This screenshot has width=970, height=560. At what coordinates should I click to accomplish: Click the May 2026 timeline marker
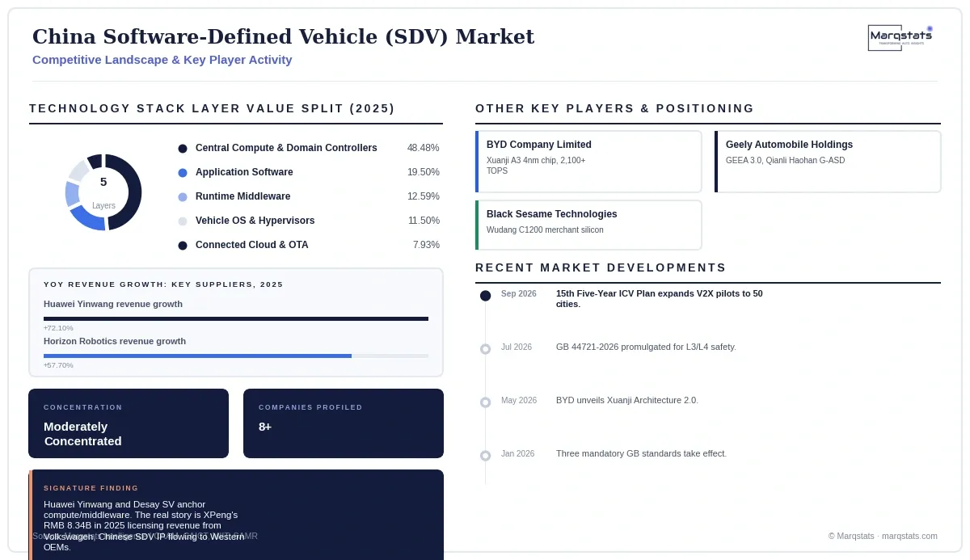485,402
